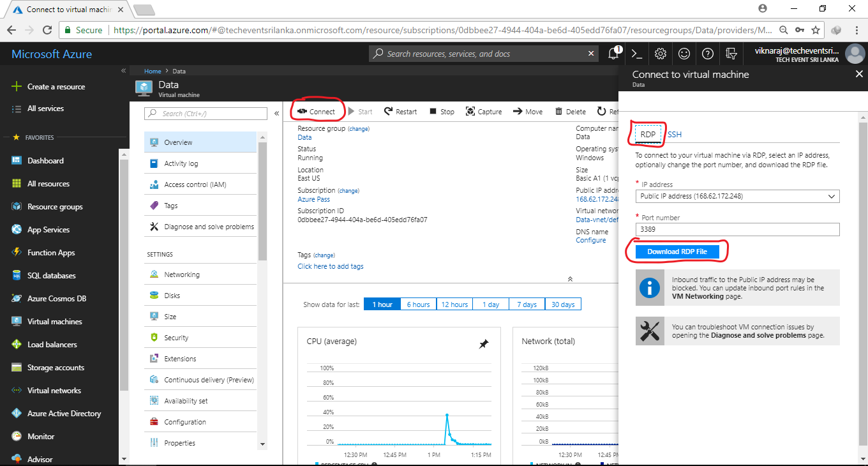Click Capture in the VM toolbar
This screenshot has height=466, width=868.
point(484,112)
